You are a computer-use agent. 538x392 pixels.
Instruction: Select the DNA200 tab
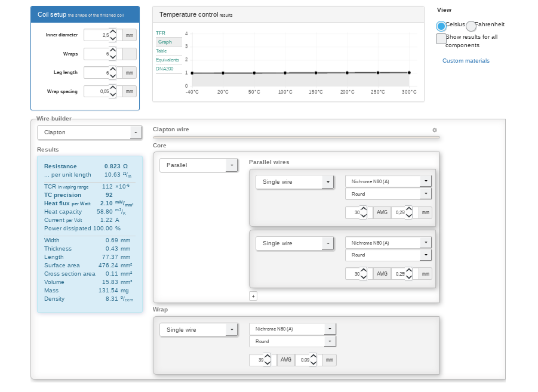165,69
